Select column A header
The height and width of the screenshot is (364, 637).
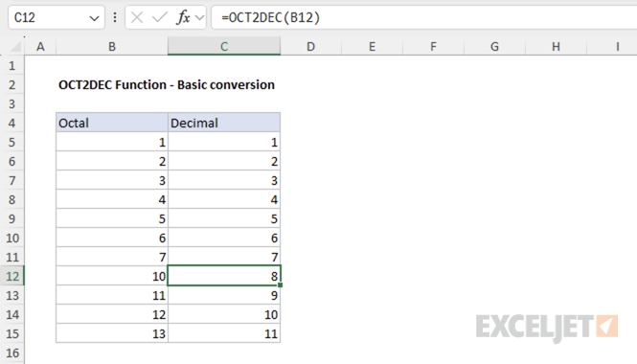point(40,46)
